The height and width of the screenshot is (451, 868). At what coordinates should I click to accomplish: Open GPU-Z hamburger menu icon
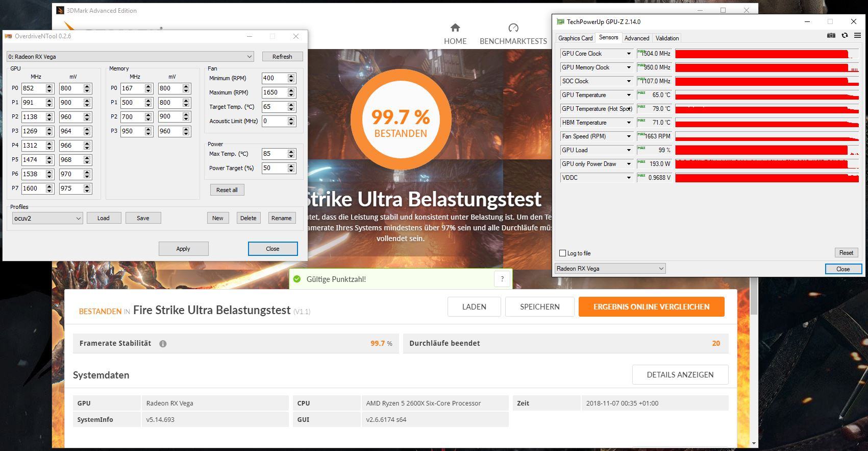point(857,35)
